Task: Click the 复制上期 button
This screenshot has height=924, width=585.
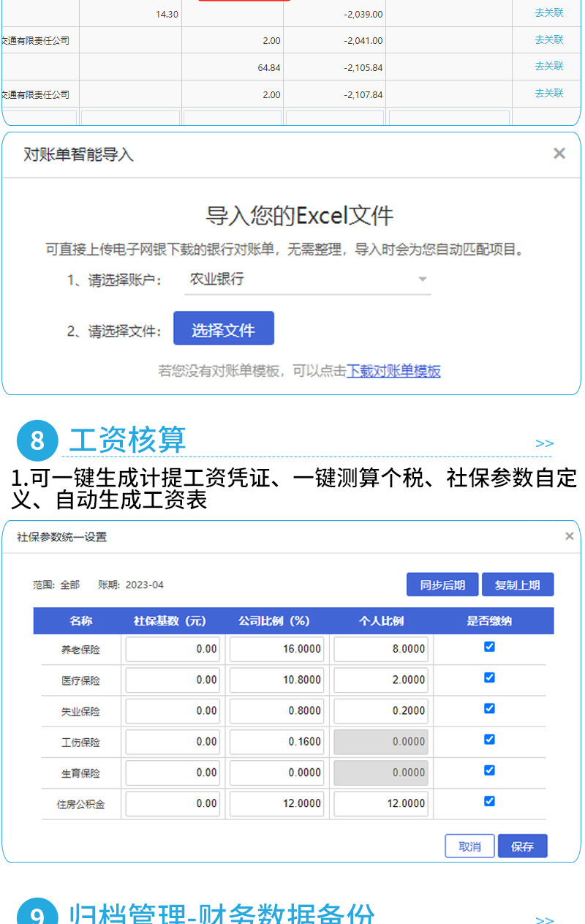Action: point(518,585)
